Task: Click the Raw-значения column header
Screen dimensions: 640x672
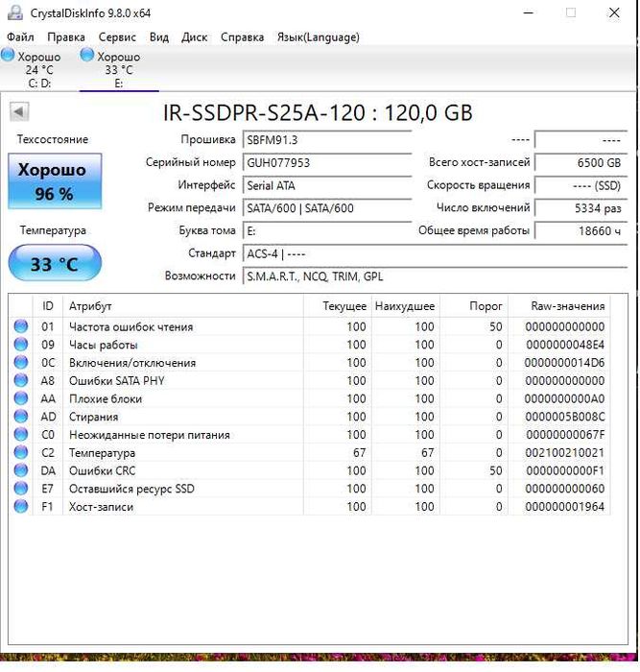Action: point(559,306)
